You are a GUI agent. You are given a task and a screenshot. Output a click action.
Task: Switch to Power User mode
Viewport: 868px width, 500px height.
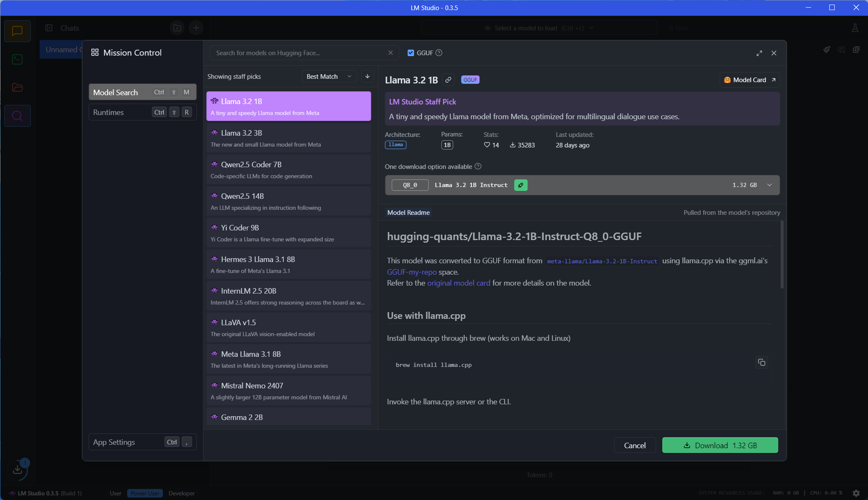tap(145, 493)
